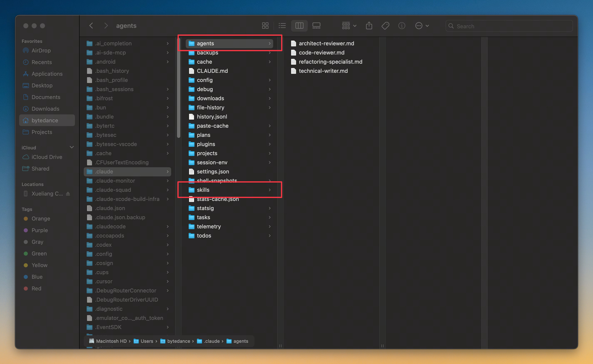Viewport: 593px width, 364px height.
Task: Go back with the back arrow
Action: [91, 26]
